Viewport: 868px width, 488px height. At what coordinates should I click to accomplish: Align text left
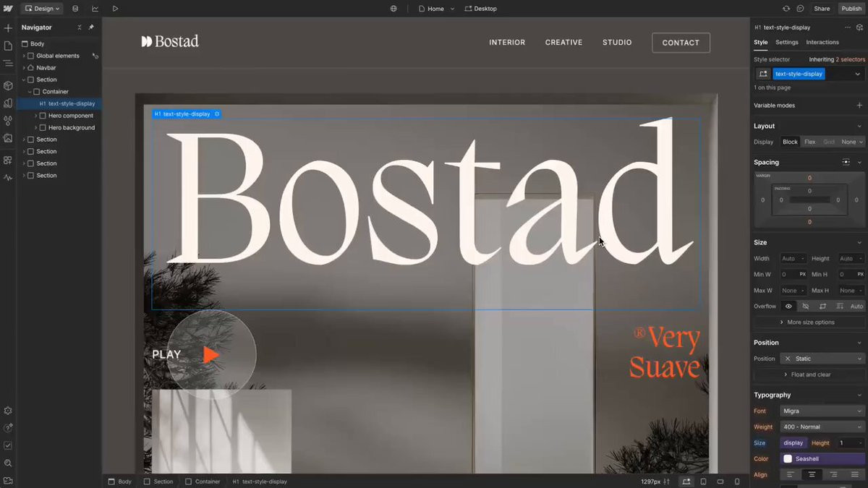pos(791,474)
